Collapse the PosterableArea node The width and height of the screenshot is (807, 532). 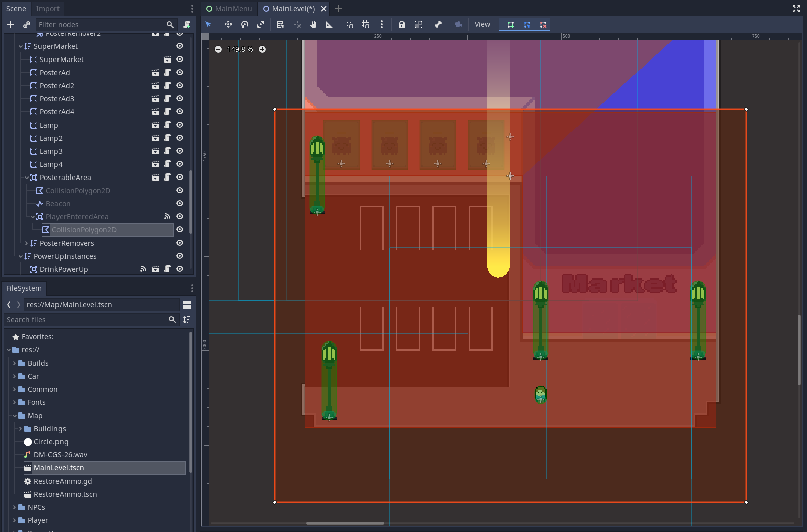[27, 178]
